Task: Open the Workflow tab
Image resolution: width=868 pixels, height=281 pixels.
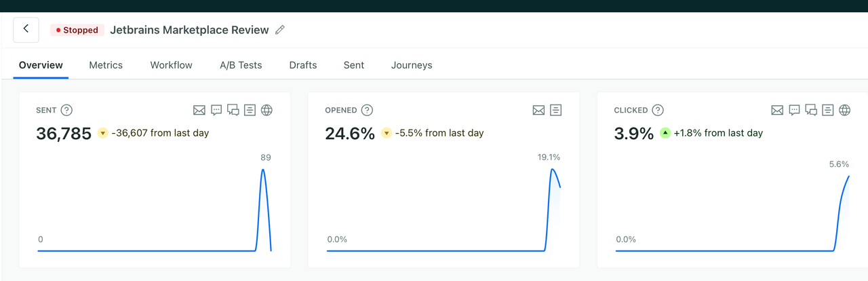Action: pyautogui.click(x=172, y=65)
